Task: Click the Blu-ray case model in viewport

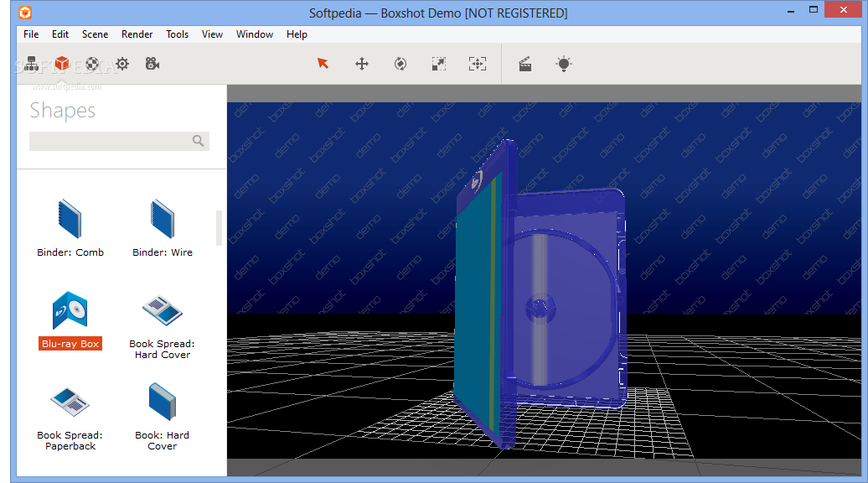Action: (540, 293)
